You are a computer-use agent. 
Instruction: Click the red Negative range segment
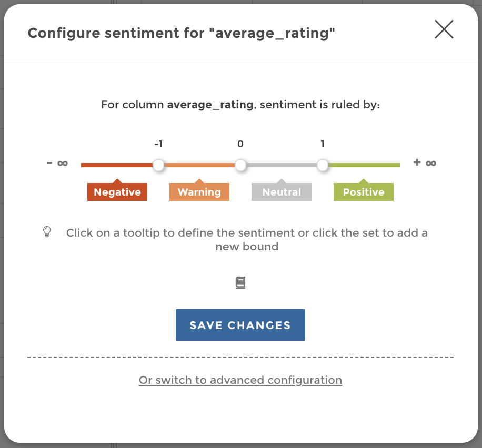point(116,165)
